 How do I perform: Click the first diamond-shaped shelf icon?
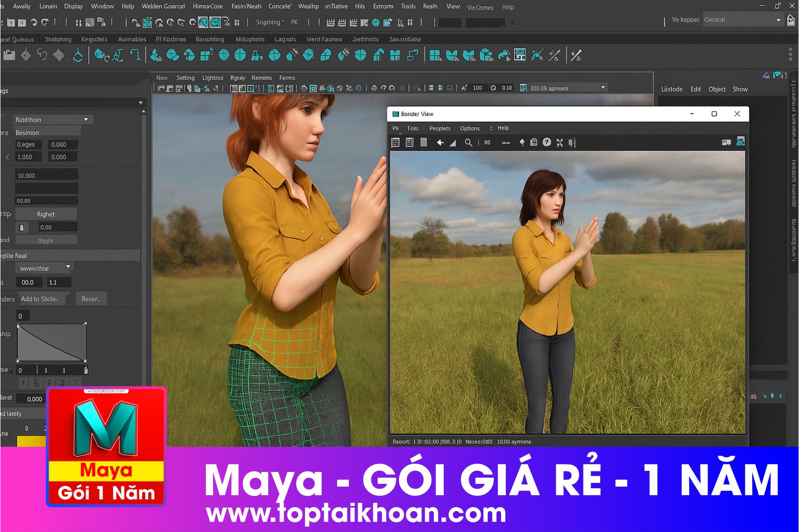(26, 55)
